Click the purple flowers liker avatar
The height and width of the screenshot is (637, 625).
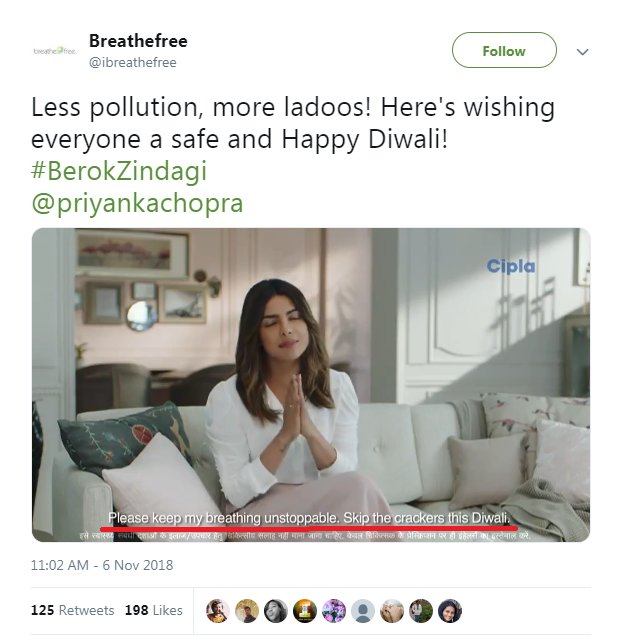tap(334, 611)
